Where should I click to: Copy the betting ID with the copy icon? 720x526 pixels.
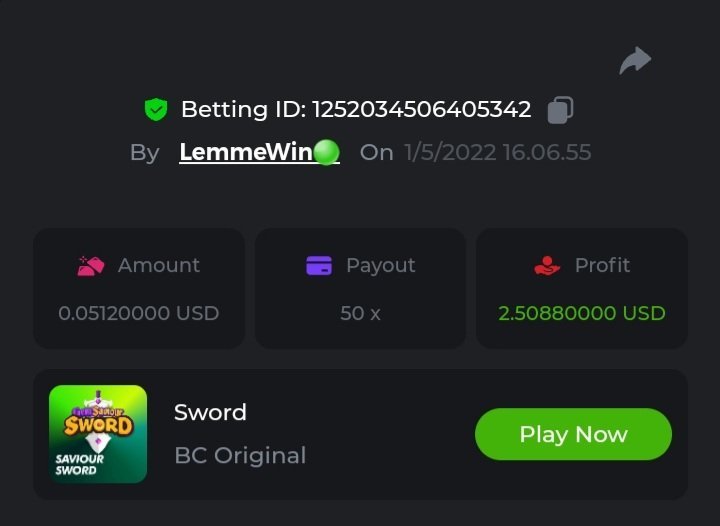coord(560,110)
